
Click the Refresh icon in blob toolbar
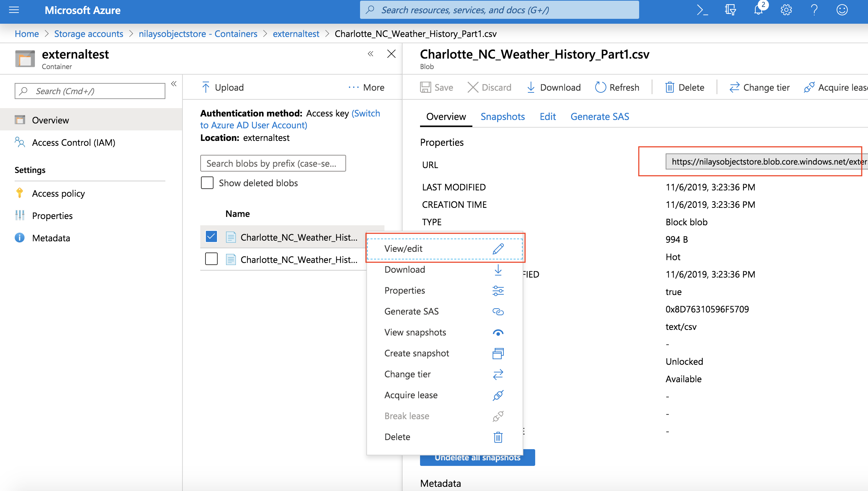[x=600, y=87]
